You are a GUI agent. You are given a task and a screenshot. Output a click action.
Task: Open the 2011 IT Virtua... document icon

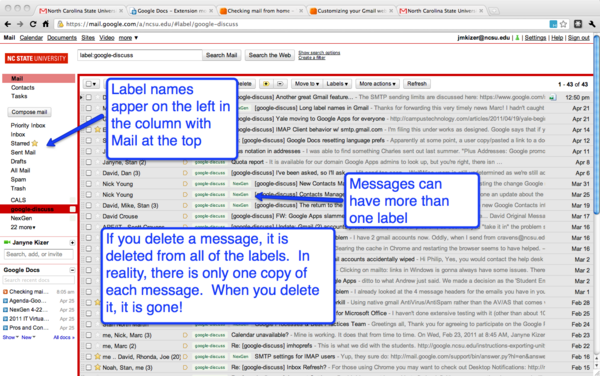(x=5, y=319)
